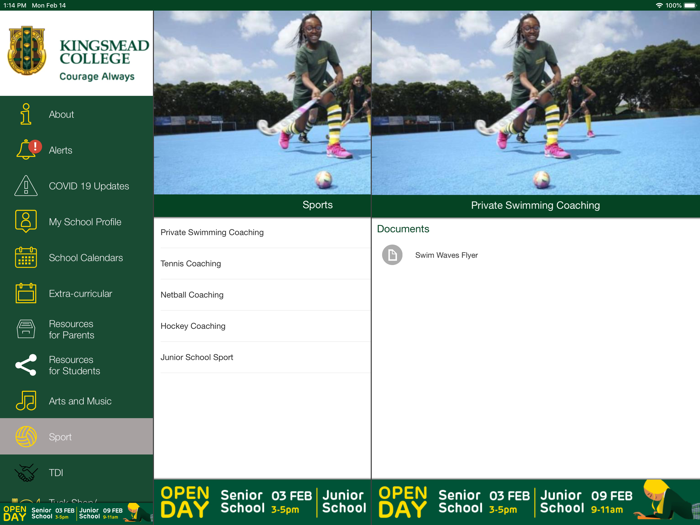Screen dimensions: 700x525
Task: Open Junior School Sport list row
Action: (262, 357)
